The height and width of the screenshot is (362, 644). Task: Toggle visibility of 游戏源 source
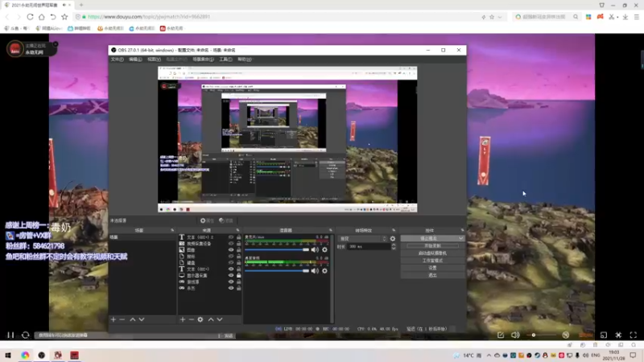click(231, 282)
